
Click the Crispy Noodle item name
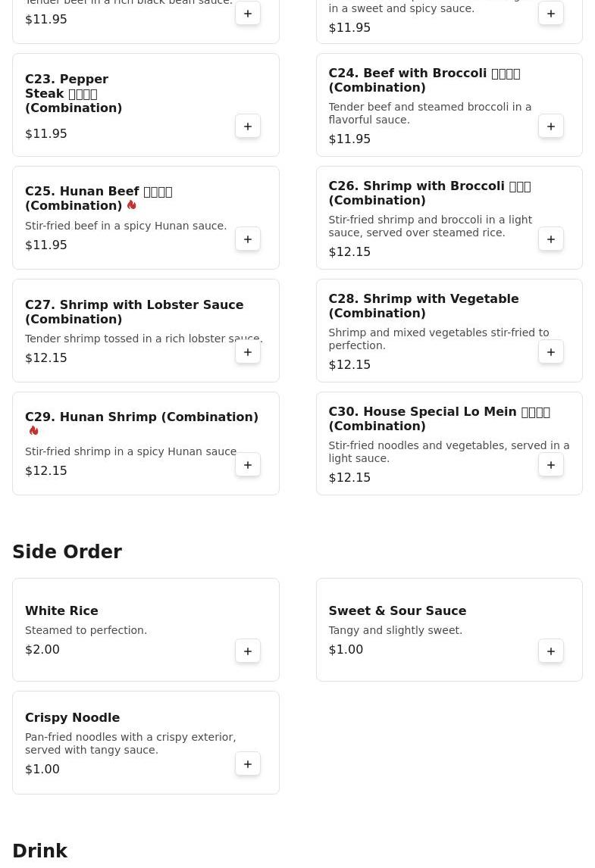point(72,717)
